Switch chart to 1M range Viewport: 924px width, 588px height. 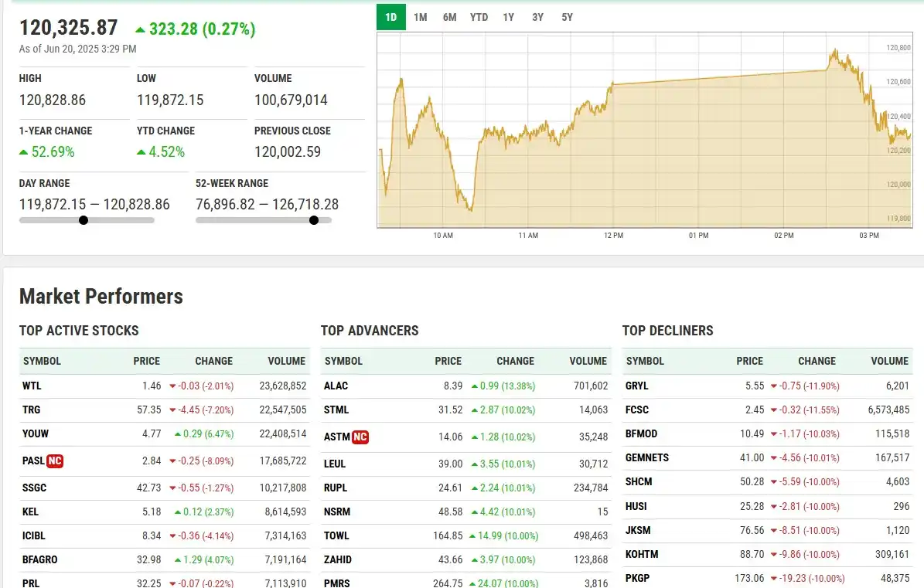pyautogui.click(x=420, y=17)
